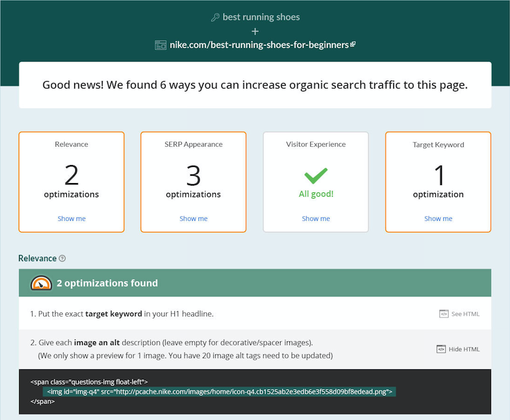
Task: Click the highlighted img tag code line
Action: (x=218, y=392)
